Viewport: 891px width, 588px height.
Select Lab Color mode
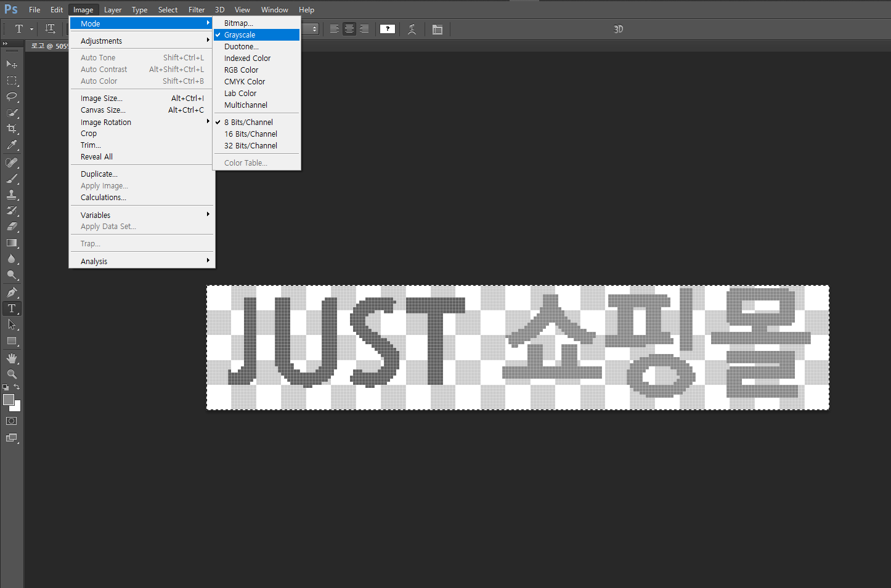click(257, 94)
